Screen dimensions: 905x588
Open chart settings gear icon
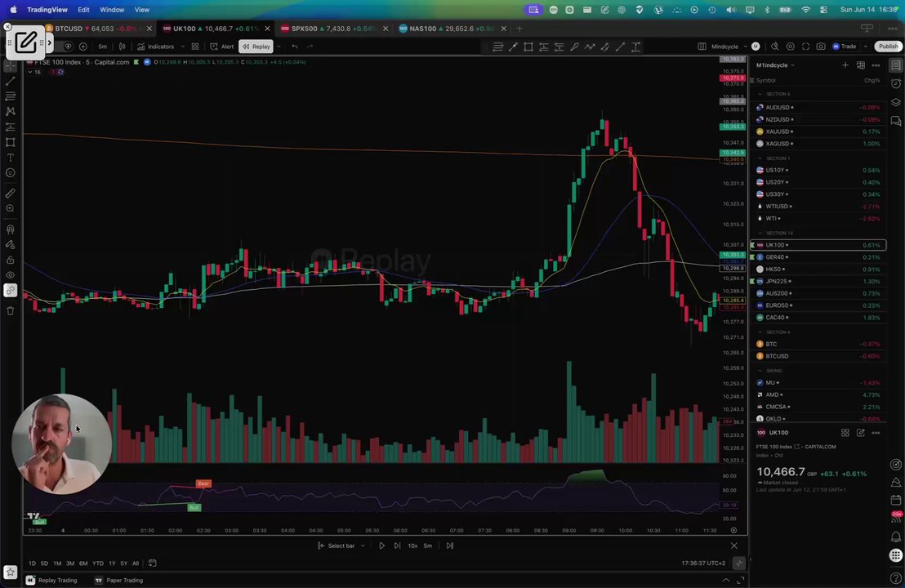pos(791,47)
